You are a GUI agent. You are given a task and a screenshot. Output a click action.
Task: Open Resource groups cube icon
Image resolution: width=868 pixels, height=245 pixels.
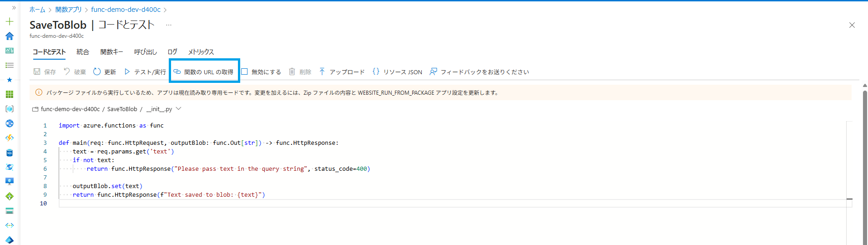point(10,109)
